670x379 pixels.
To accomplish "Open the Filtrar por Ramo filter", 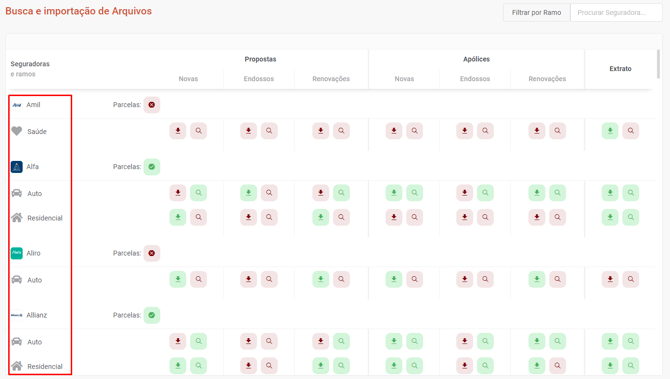I will coord(536,12).
